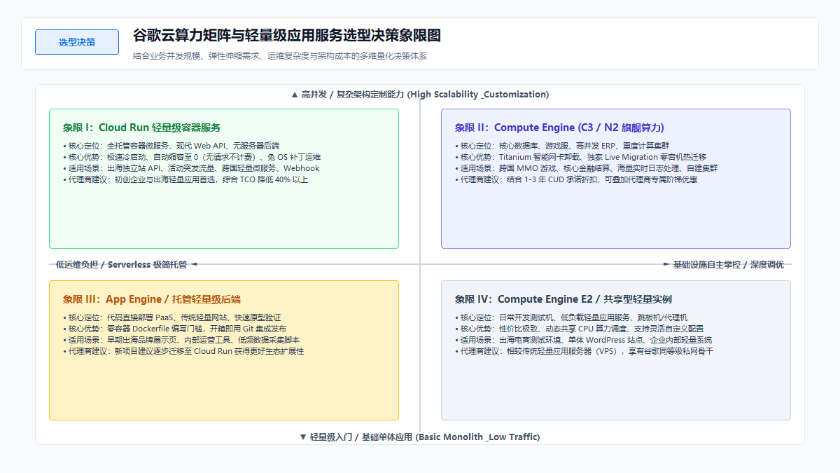This screenshot has width=840, height=473.
Task: Click heading 象限 III: App Engine / 托管轻量级后端
Action: coord(152,299)
